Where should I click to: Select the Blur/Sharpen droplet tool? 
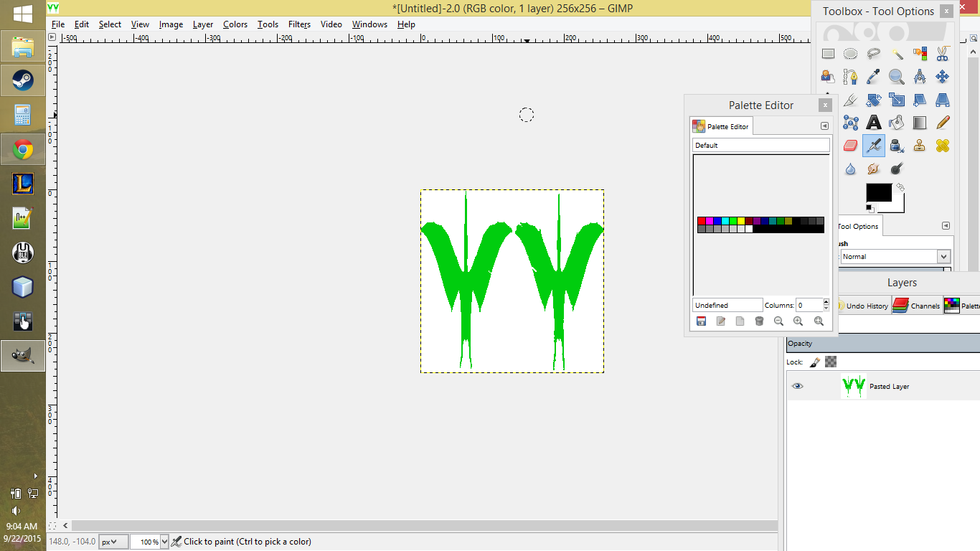point(851,169)
